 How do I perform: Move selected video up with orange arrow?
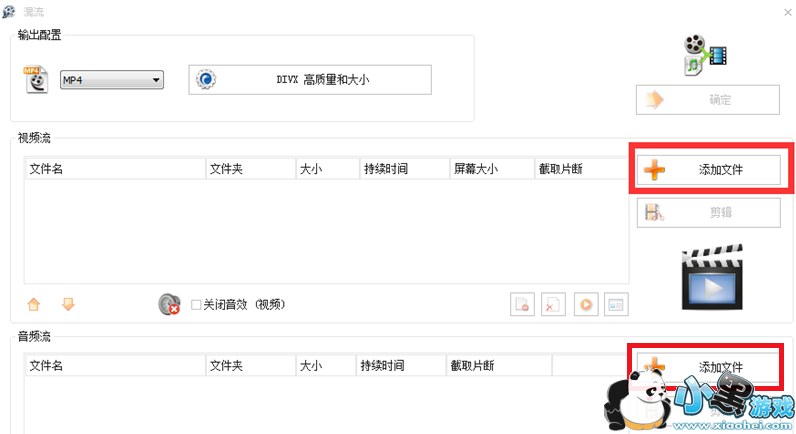pyautogui.click(x=34, y=304)
